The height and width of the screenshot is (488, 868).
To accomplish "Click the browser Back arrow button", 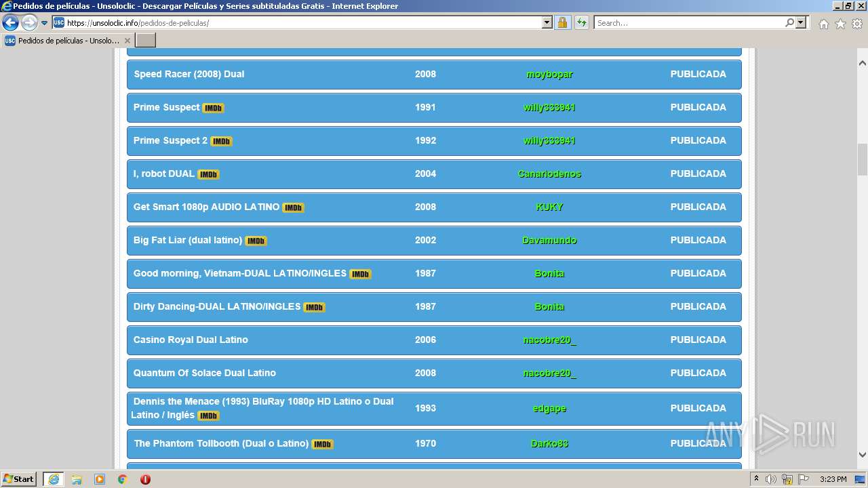I will click(10, 23).
